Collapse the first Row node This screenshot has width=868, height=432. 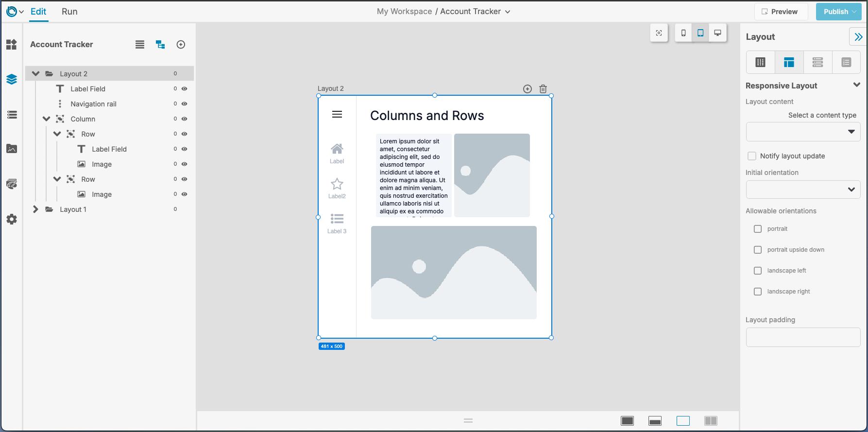pos(57,134)
